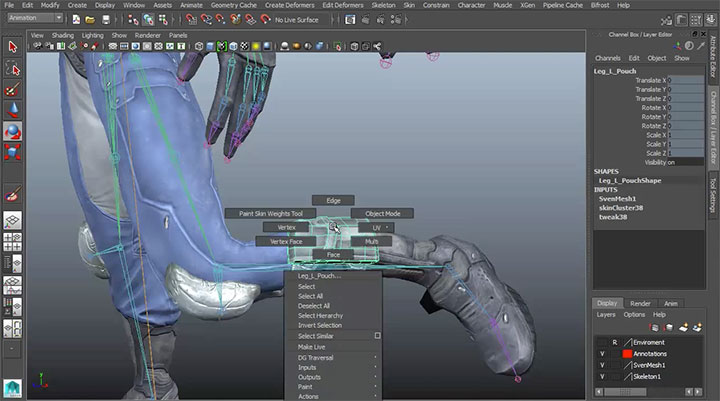Open the Create Deformers menu
This screenshot has height=401, width=720.
coord(290,5)
